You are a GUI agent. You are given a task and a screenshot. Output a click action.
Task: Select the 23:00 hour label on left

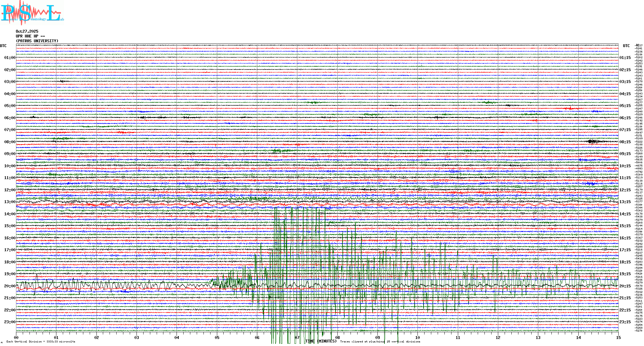[10, 322]
